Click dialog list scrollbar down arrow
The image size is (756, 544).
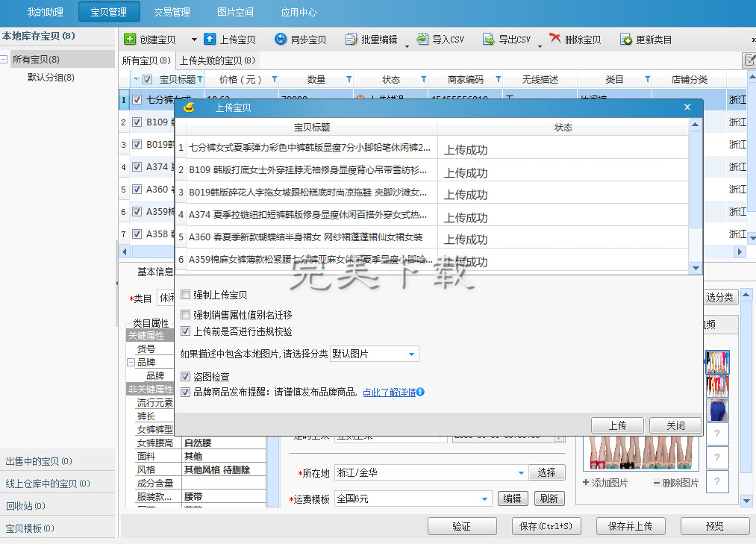pos(696,268)
